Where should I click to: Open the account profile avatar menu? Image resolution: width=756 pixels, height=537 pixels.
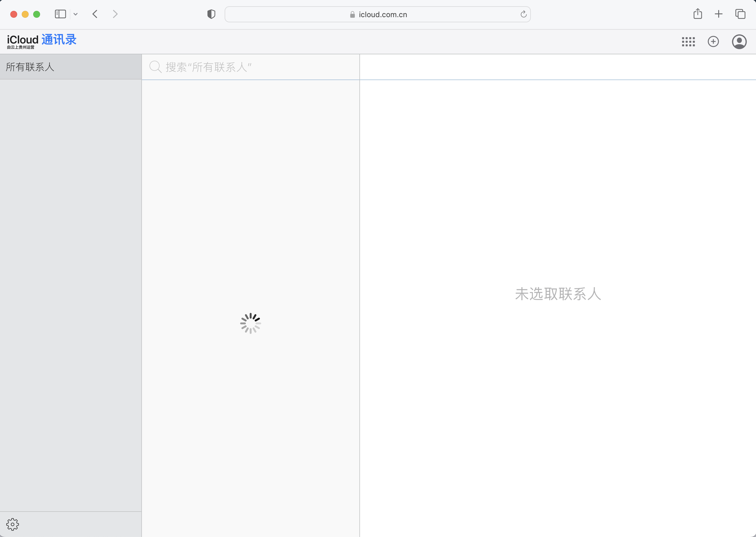pyautogui.click(x=739, y=42)
